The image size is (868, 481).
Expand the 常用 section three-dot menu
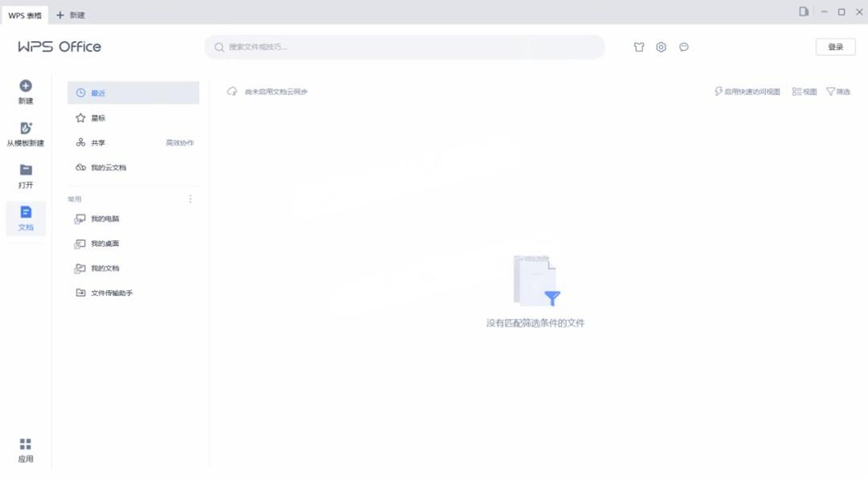point(190,199)
